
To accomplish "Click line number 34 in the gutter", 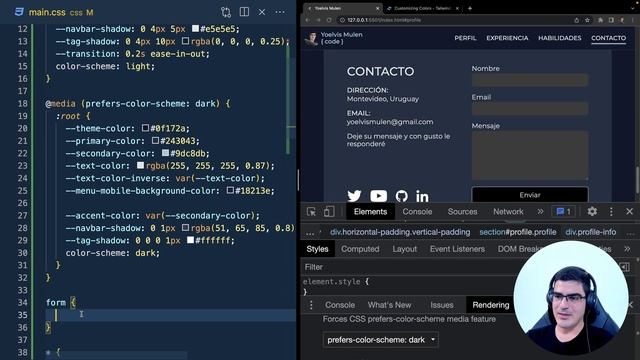I will coord(23,302).
